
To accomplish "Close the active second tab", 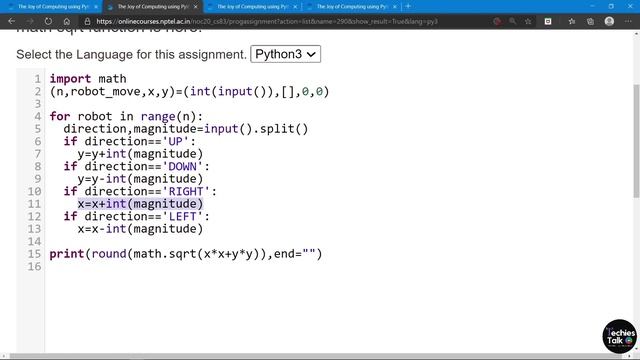I will click(196, 7).
